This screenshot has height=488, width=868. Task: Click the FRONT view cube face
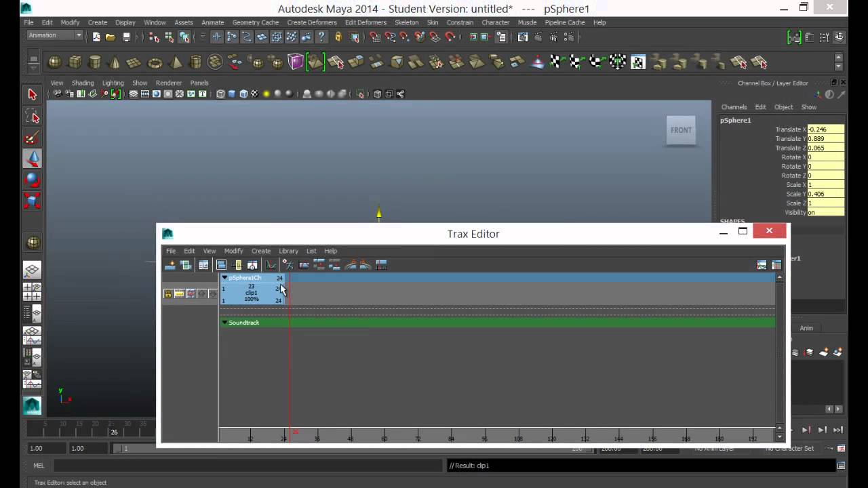coord(681,130)
